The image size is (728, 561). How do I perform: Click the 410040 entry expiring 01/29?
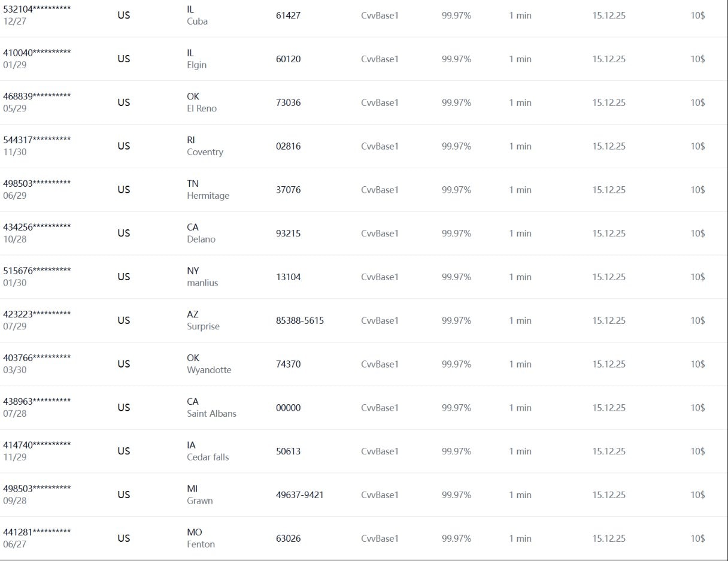pyautogui.click(x=37, y=59)
